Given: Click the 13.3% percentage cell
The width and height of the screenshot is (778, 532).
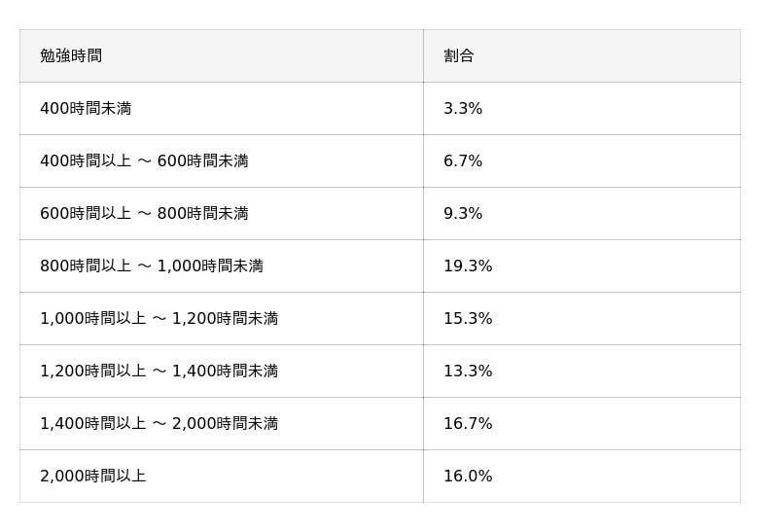Looking at the screenshot, I should click(468, 372).
